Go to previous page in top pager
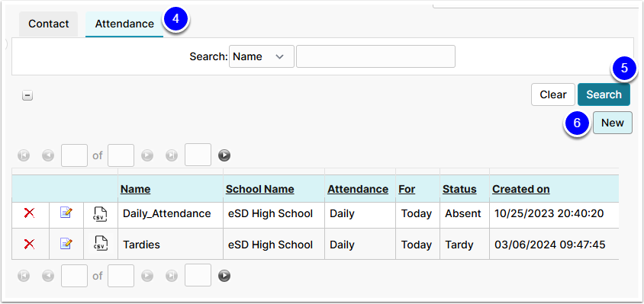This screenshot has height=304, width=644. (48, 155)
